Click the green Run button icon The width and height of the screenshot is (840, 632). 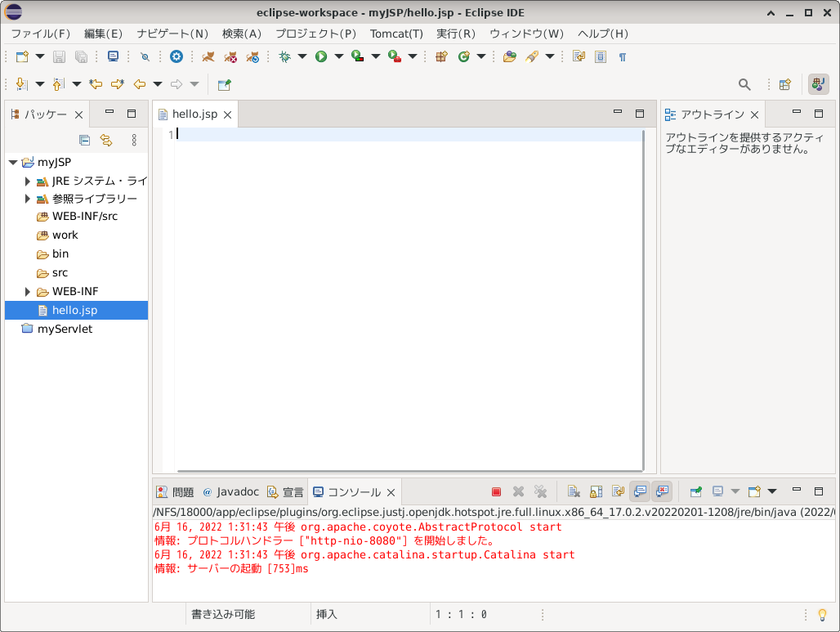pos(321,56)
